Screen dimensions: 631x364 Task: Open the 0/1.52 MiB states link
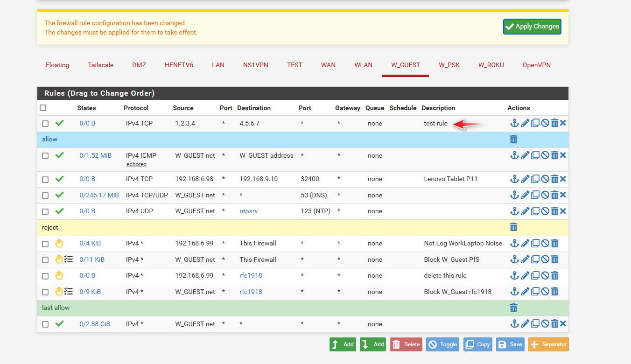click(x=95, y=155)
